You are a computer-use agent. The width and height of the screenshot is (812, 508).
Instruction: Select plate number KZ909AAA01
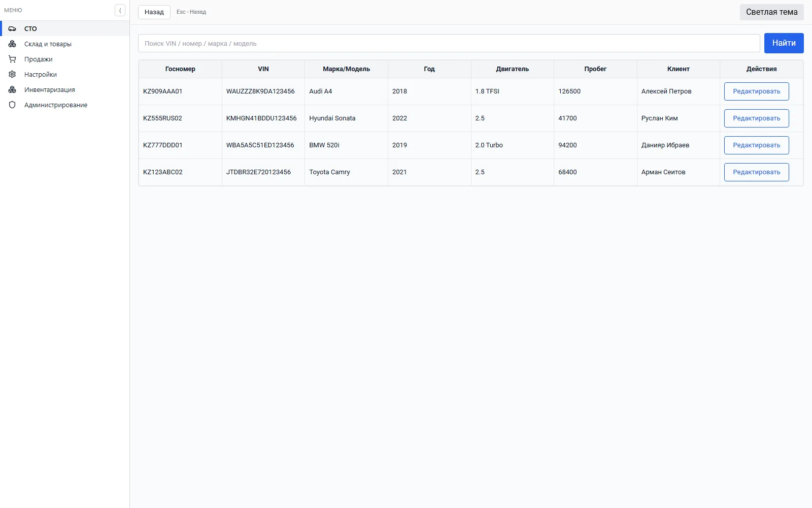[162, 91]
